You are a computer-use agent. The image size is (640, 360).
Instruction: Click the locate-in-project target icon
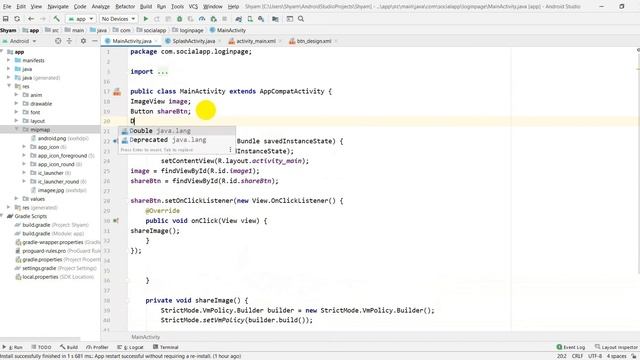pyautogui.click(x=58, y=41)
